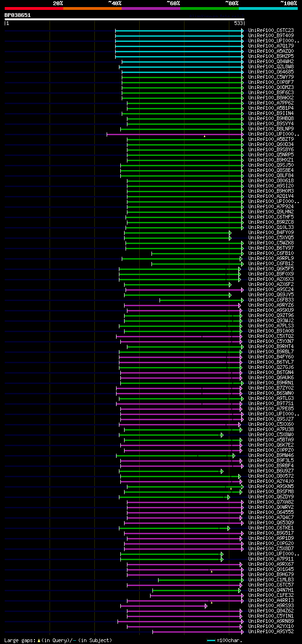Select the UniRef100_Q0DMZ3 label
This screenshot has width=302, height=644.
coord(271,88)
